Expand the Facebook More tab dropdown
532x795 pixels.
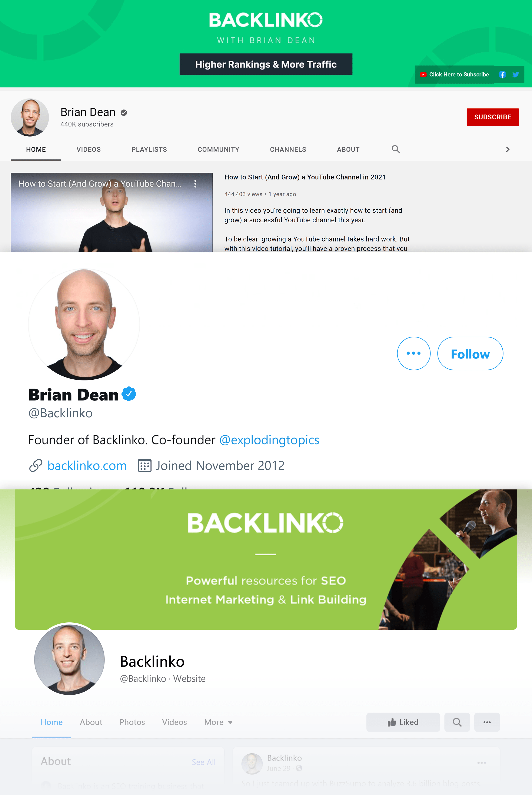(218, 722)
